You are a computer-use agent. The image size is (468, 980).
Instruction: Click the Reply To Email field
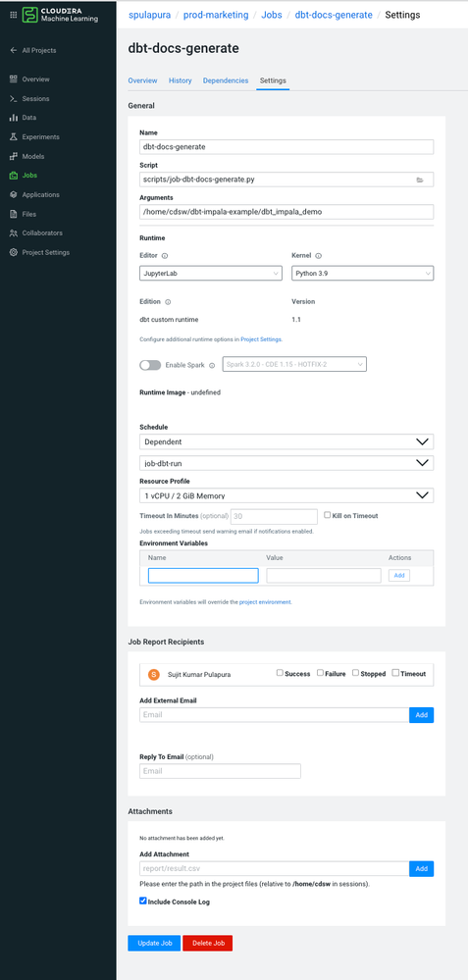(x=221, y=771)
